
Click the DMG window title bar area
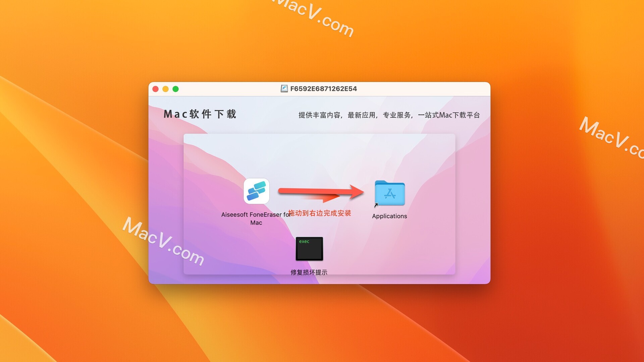click(x=322, y=89)
